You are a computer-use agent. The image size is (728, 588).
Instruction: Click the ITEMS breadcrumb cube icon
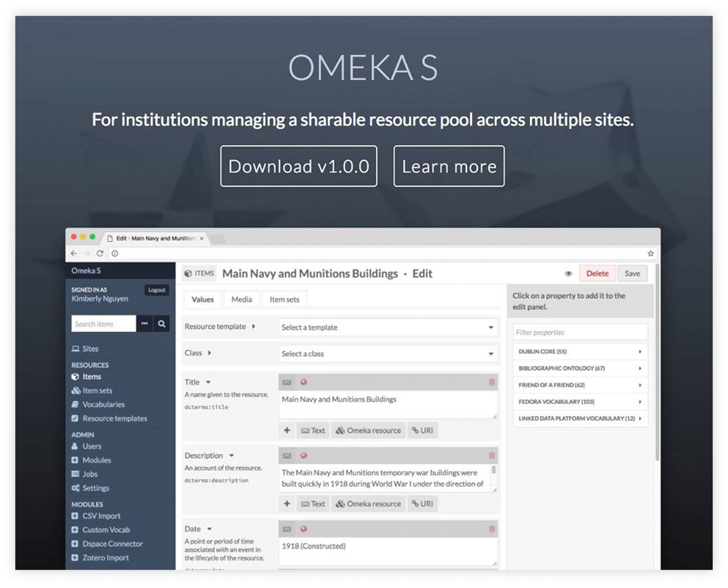pos(188,273)
